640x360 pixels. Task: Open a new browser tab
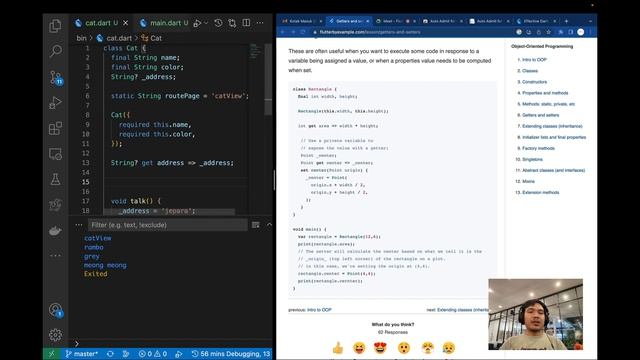(x=566, y=21)
